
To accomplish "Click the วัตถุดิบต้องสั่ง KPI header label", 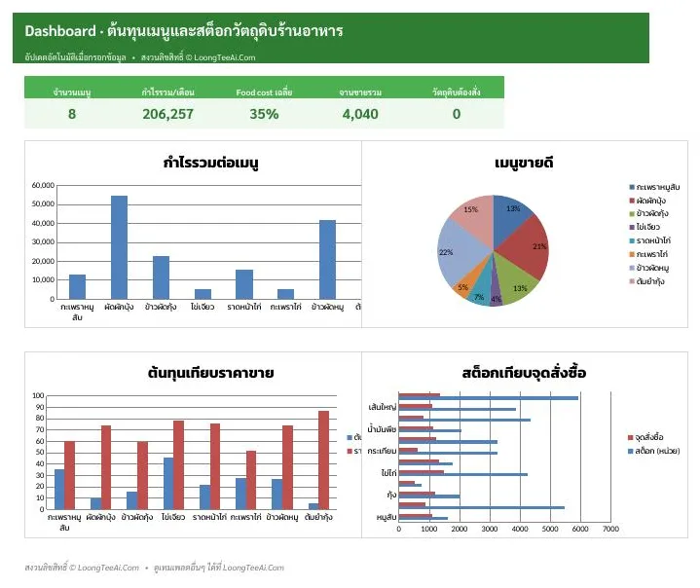I will pos(457,92).
